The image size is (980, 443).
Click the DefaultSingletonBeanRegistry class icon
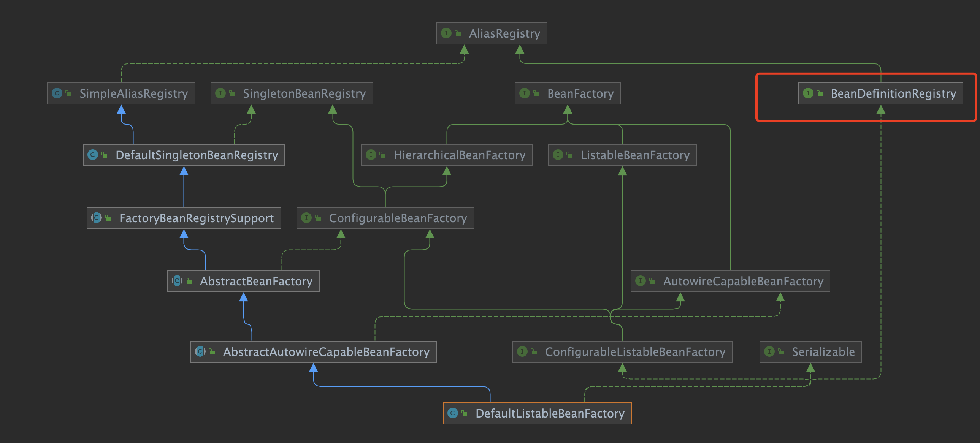click(x=93, y=155)
